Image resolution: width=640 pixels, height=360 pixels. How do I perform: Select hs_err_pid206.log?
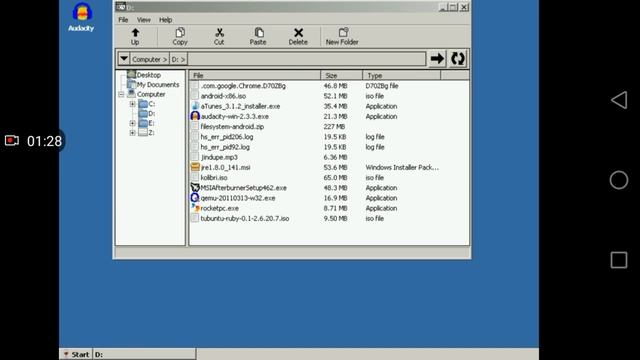coord(227,137)
